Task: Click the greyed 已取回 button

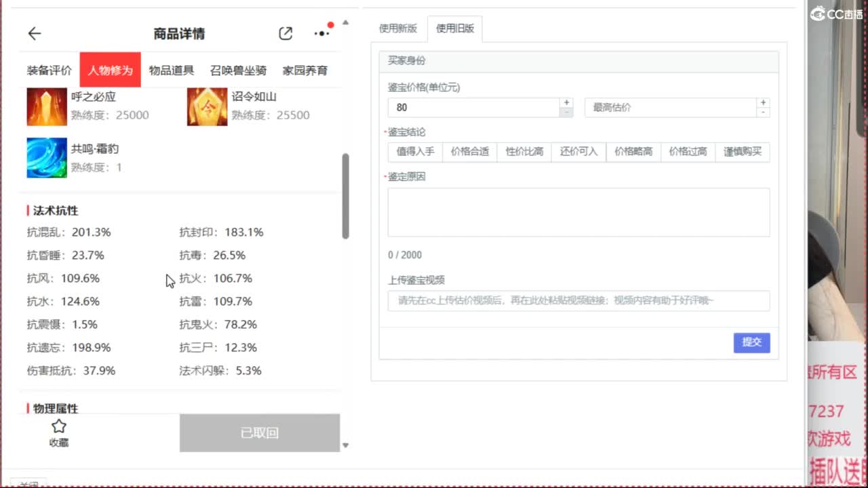Action: (x=260, y=432)
